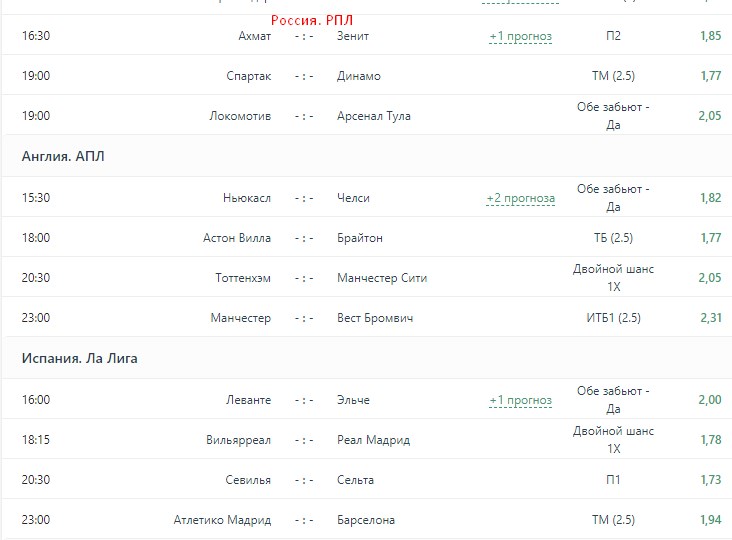Click the 2,31 odds for Вест Бромвич match

point(711,318)
